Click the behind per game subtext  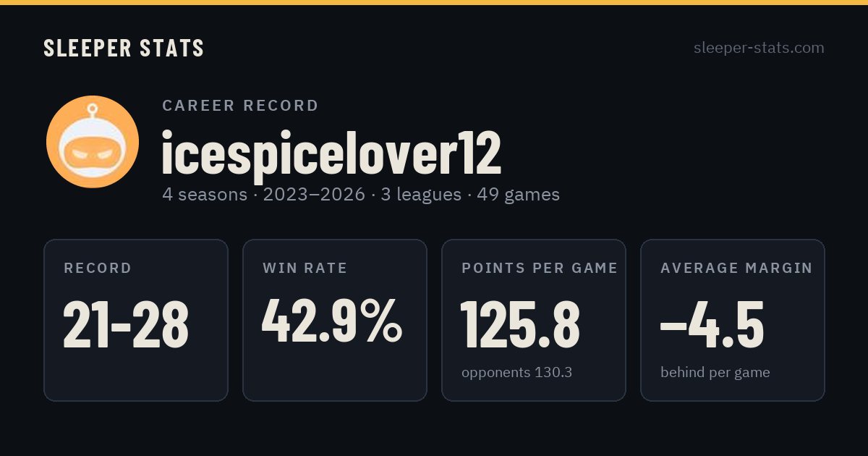point(715,373)
